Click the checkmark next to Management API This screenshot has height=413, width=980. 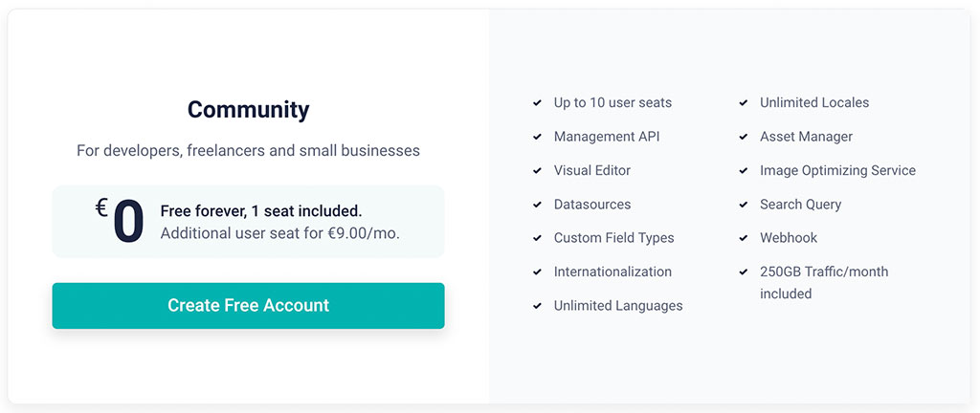click(x=538, y=137)
